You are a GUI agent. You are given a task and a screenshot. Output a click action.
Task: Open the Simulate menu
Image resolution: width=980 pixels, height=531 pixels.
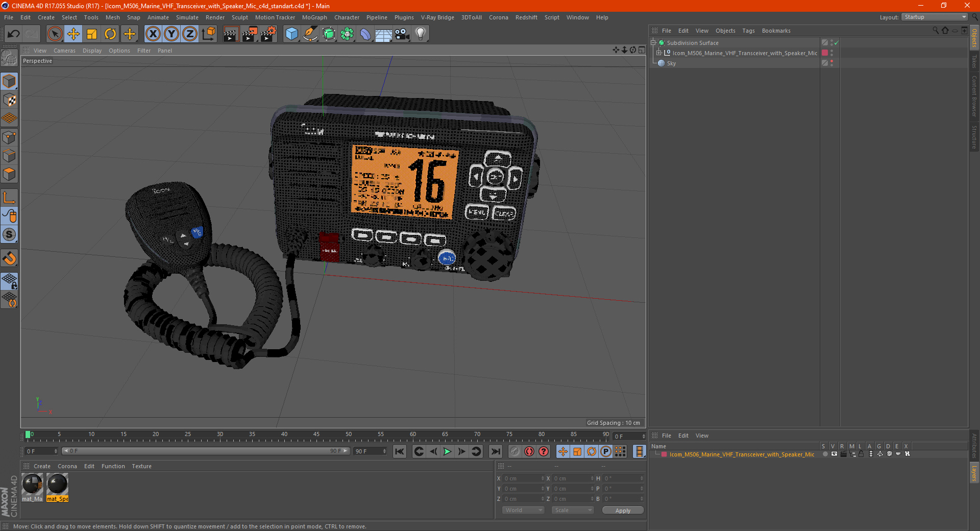(187, 17)
